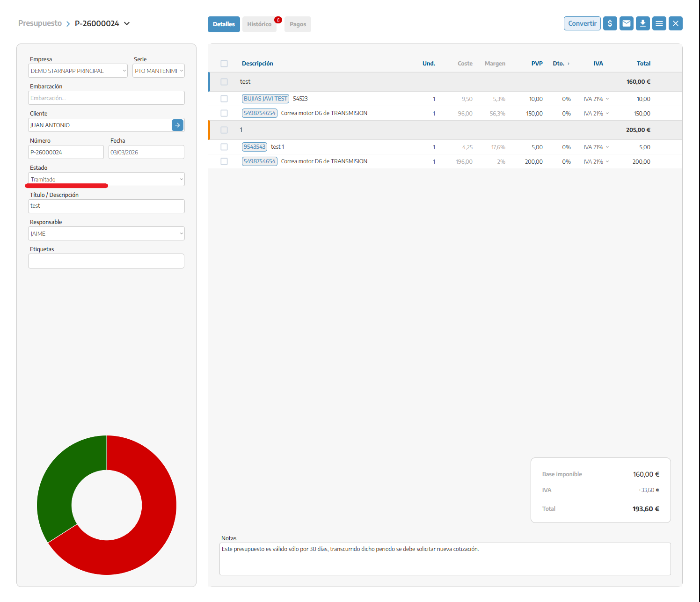Image resolution: width=700 pixels, height=602 pixels.
Task: Click the Base imponible 160,00 € value
Action: pyautogui.click(x=646, y=474)
